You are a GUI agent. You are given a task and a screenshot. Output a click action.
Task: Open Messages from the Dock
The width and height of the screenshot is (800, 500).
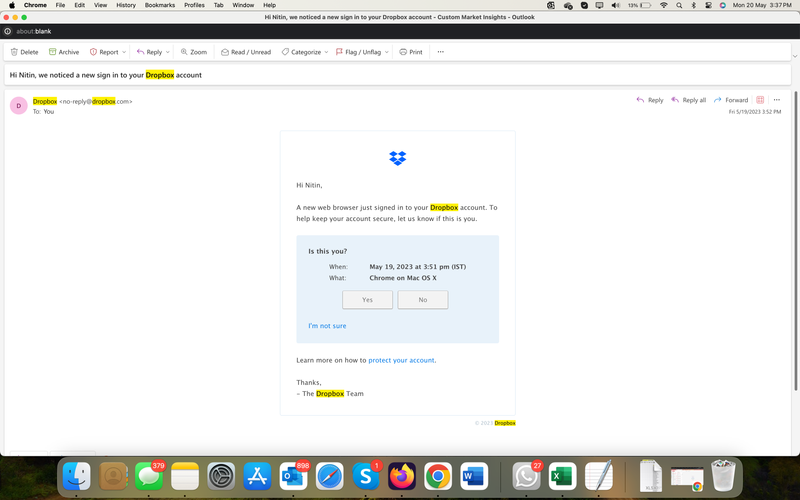point(149,476)
